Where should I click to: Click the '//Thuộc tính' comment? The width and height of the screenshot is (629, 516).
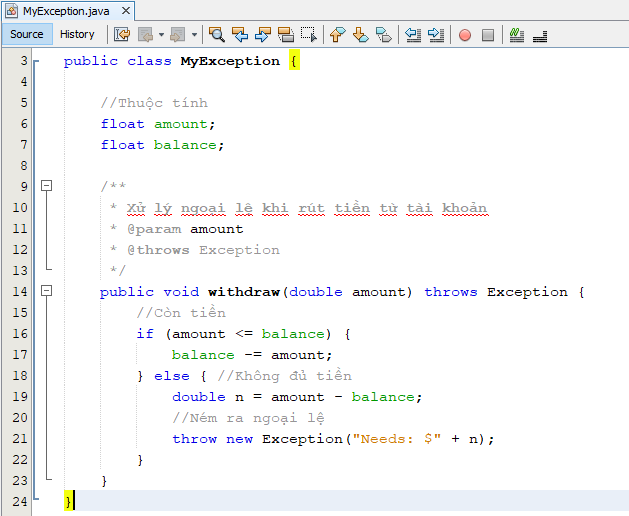[x=154, y=103]
